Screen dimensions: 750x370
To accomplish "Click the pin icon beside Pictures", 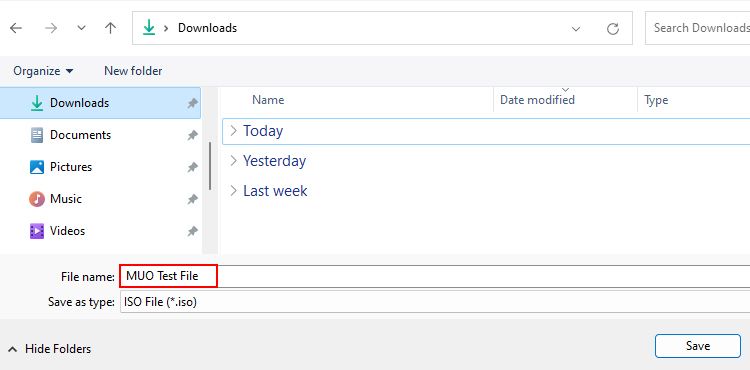I will coord(192,167).
